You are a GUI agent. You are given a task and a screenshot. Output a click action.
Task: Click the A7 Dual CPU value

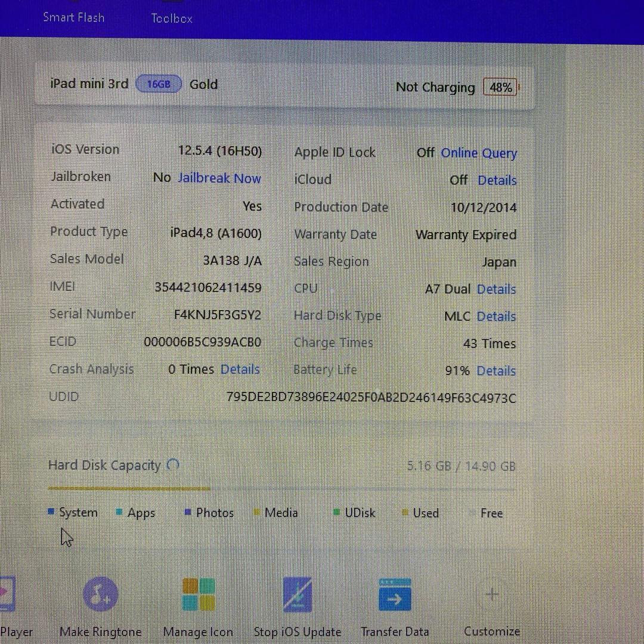coord(448,289)
